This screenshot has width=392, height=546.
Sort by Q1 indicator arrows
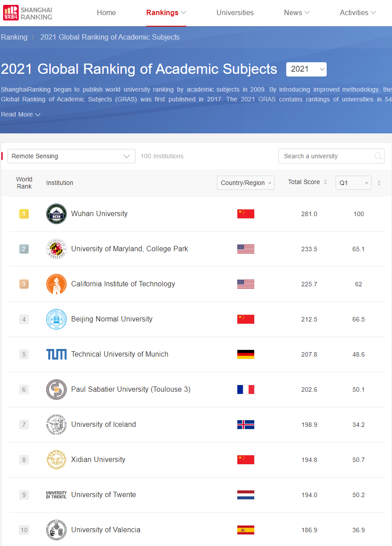click(379, 183)
